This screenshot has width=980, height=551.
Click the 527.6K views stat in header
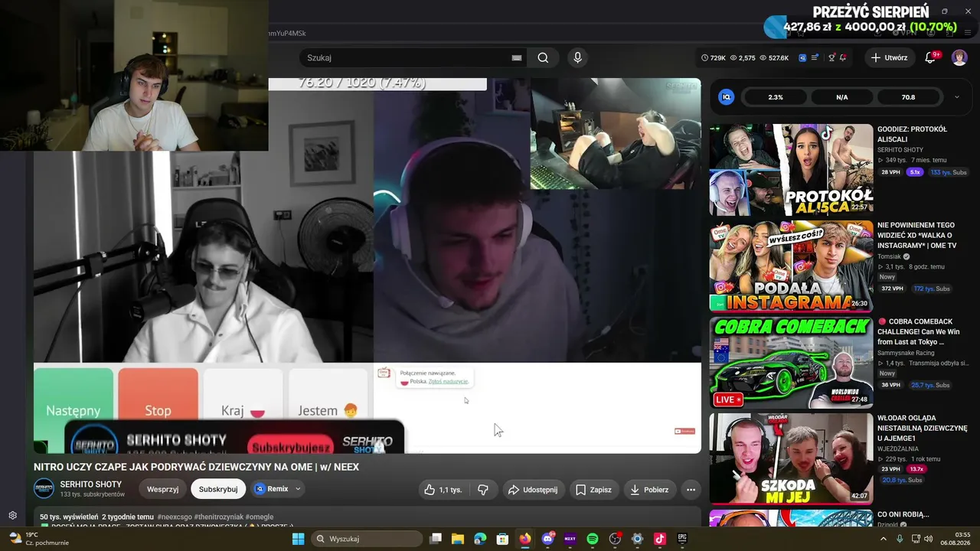pos(774,57)
